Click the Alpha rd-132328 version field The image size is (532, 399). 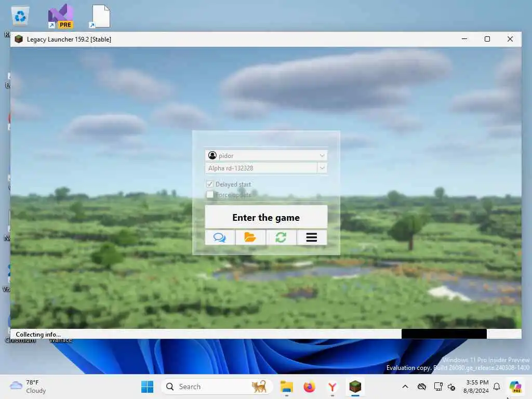click(261, 168)
